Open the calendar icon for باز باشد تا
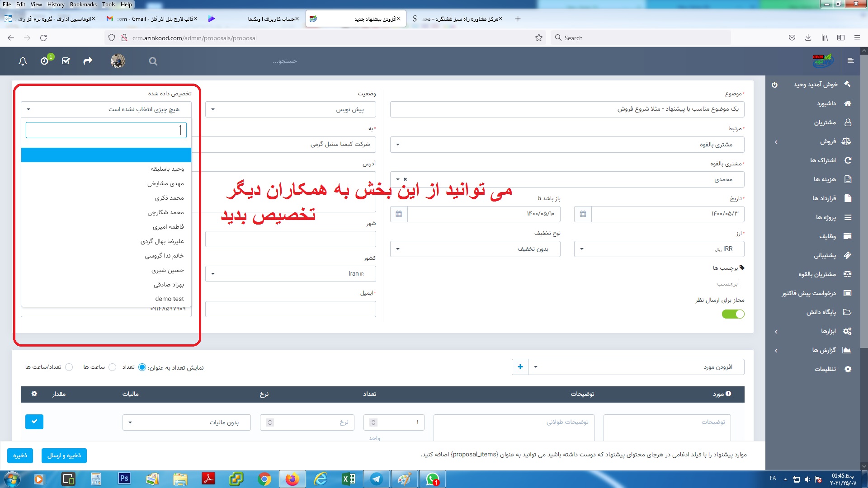This screenshot has width=868, height=488. coord(399,214)
